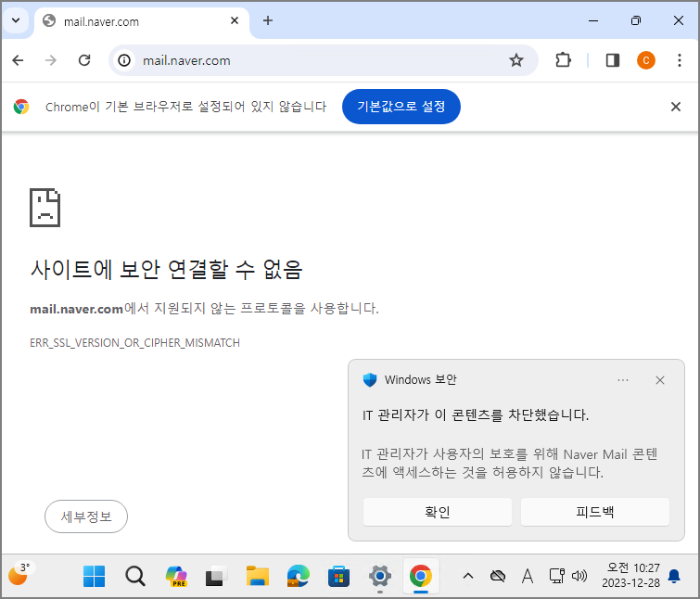700x599 pixels.
Task: Click the Windows 보안 shield icon
Action: click(370, 380)
